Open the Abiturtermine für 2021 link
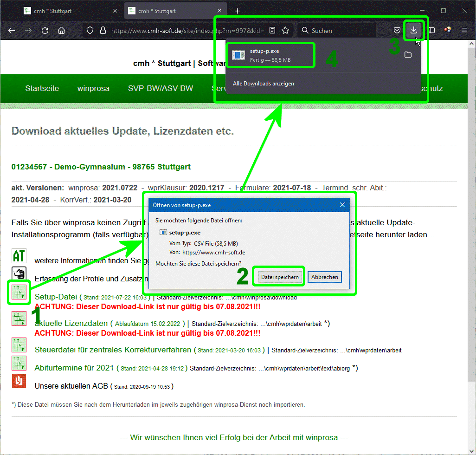The image size is (476, 455). click(x=74, y=368)
